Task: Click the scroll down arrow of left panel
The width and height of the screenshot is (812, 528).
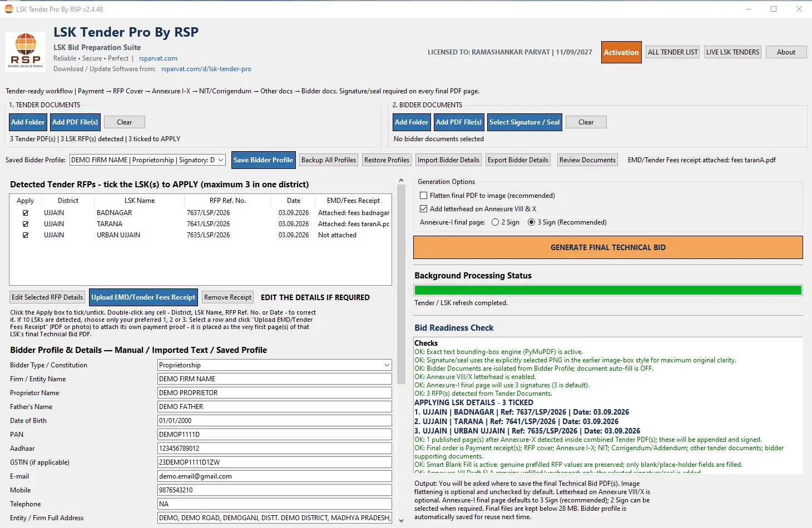Action: [x=401, y=521]
